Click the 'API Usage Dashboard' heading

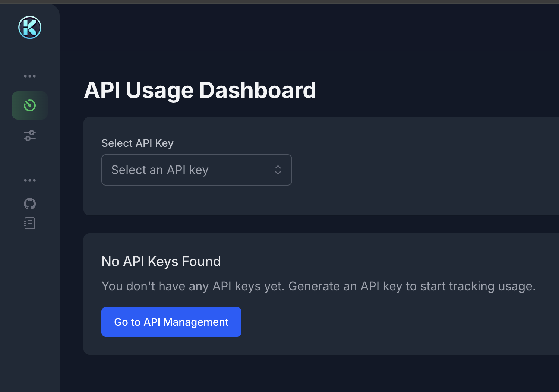[x=200, y=90]
